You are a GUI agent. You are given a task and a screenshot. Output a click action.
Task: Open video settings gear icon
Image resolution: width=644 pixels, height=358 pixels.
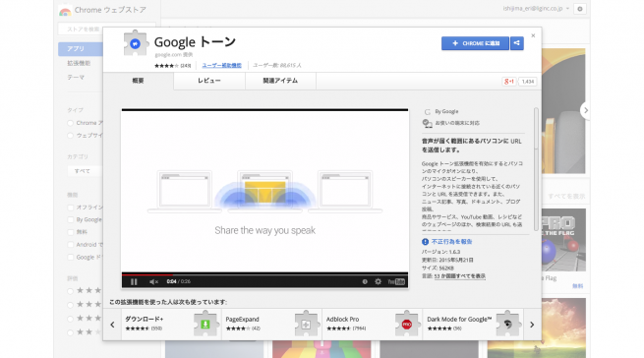(378, 281)
